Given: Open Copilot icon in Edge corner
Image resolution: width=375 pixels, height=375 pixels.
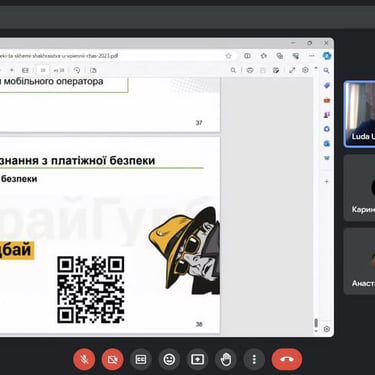Looking at the screenshot, I should pyautogui.click(x=327, y=56).
